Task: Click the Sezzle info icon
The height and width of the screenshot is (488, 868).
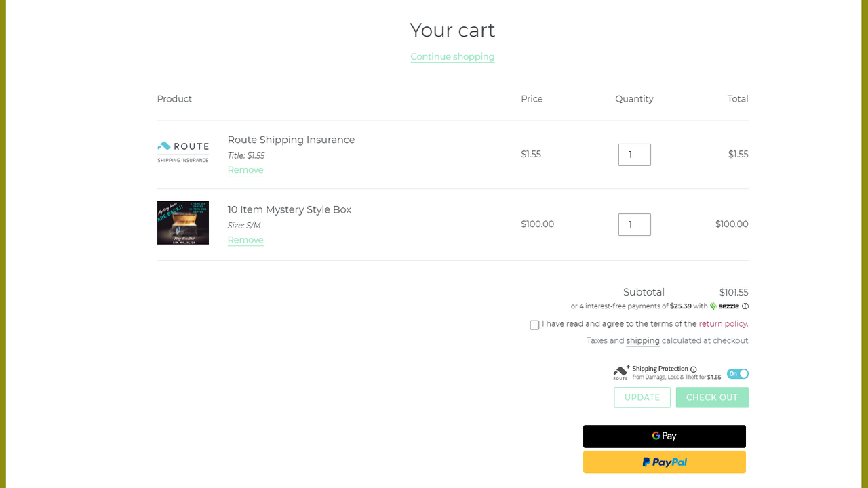Action: point(745,306)
